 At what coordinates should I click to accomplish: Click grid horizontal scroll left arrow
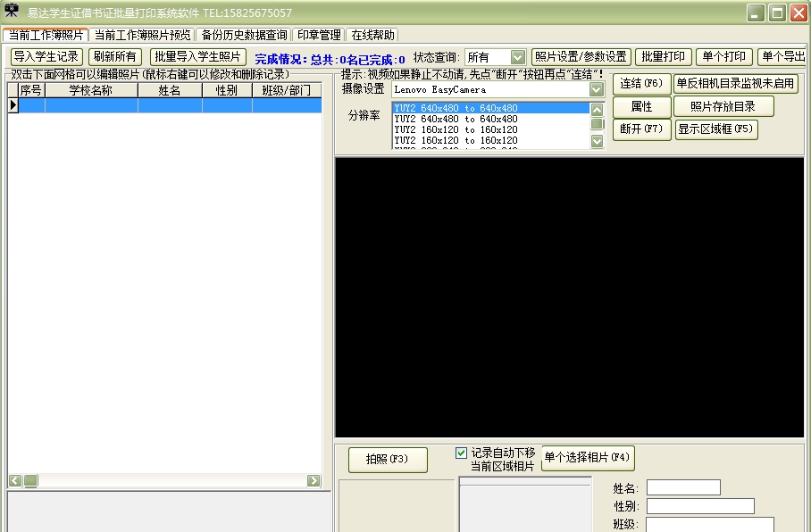pos(15,481)
